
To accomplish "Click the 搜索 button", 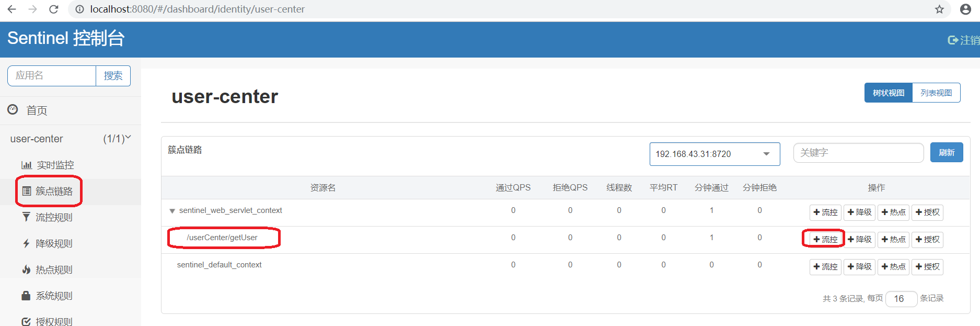I will [x=113, y=75].
